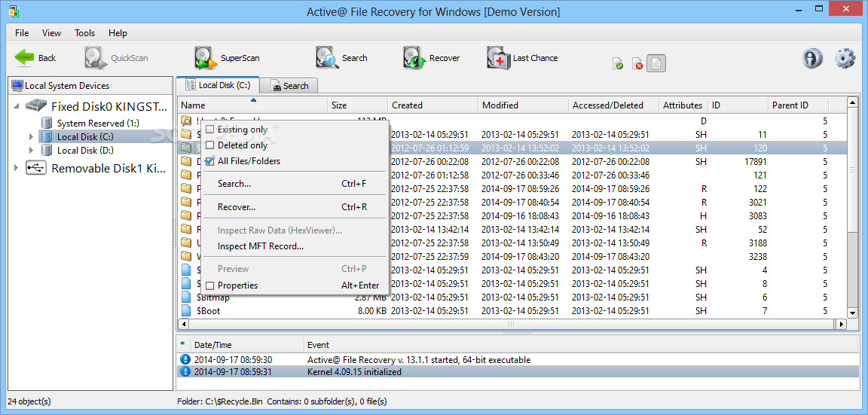The height and width of the screenshot is (415, 868).
Task: Check Existing only in context menu
Action: click(209, 130)
